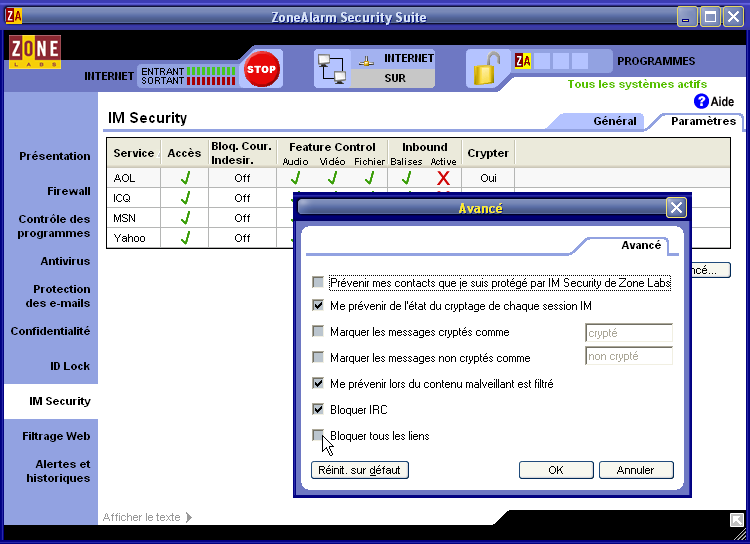Toggle AOL audio feature checkmark
Image resolution: width=750 pixels, height=544 pixels.
coord(296,178)
